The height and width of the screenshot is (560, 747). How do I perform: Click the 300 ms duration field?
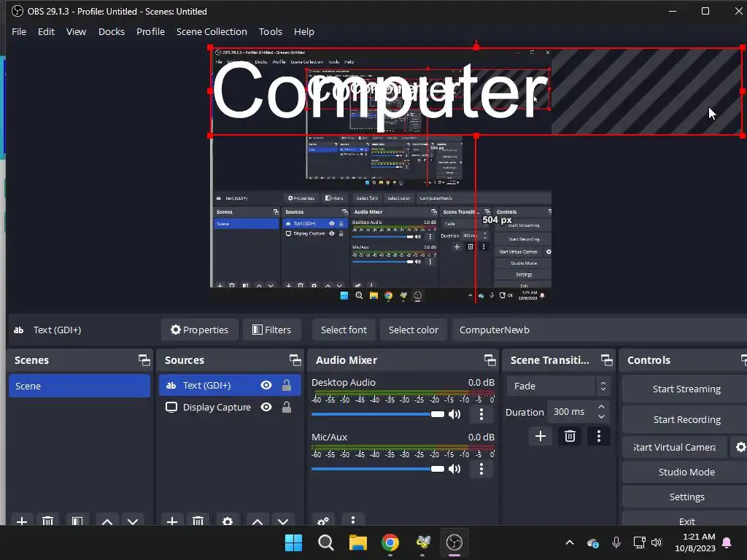point(570,412)
